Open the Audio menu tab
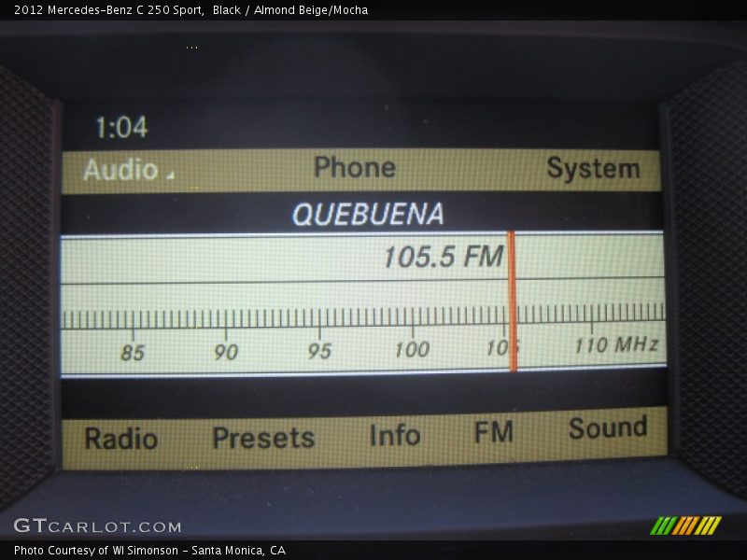This screenshot has width=747, height=560. click(x=120, y=170)
